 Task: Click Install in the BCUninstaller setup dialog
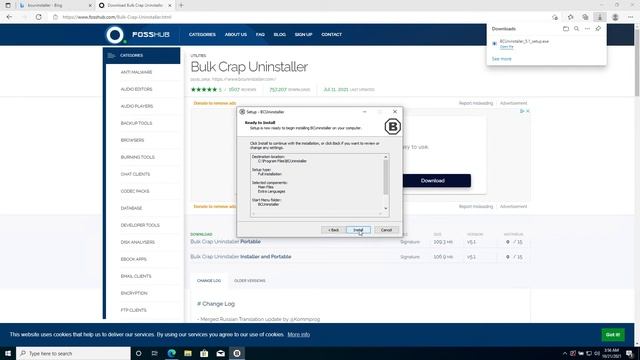tap(358, 230)
